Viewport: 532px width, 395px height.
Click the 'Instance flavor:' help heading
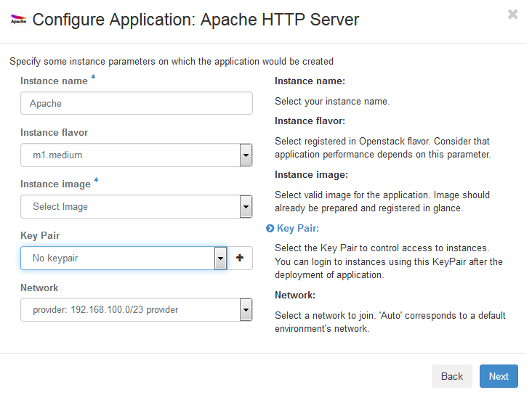pyautogui.click(x=310, y=121)
